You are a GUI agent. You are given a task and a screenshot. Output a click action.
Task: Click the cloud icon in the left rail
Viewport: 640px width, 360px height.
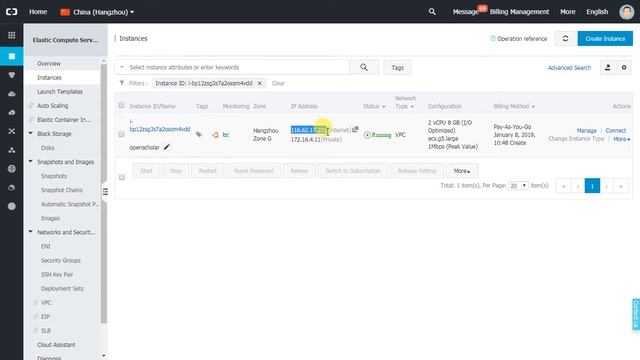pos(11,94)
